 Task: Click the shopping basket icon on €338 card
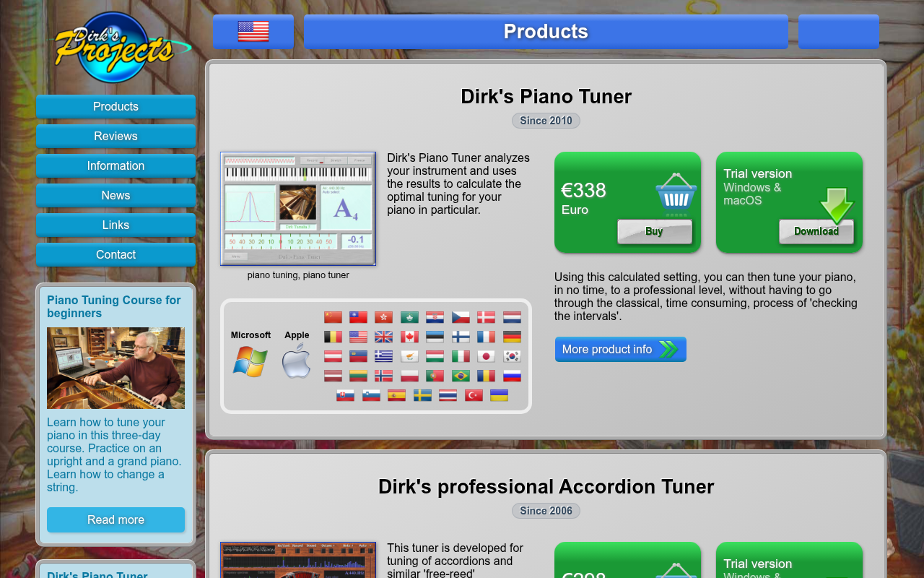point(676,194)
